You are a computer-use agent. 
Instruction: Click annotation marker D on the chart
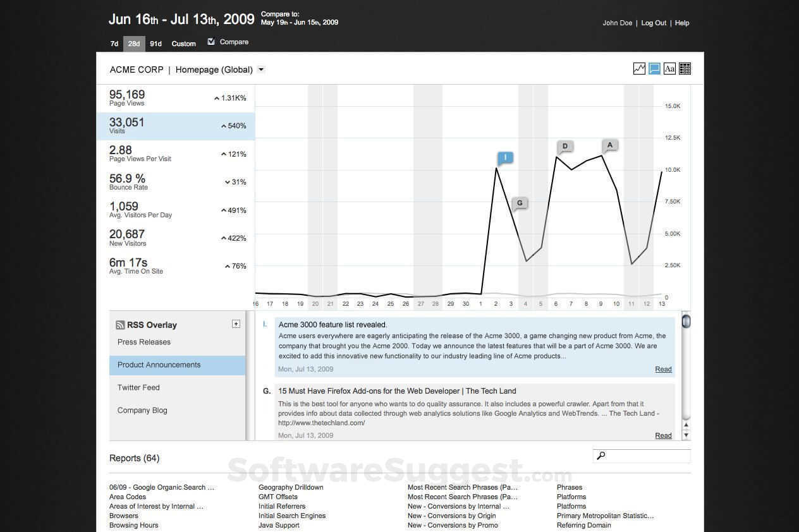tap(564, 146)
